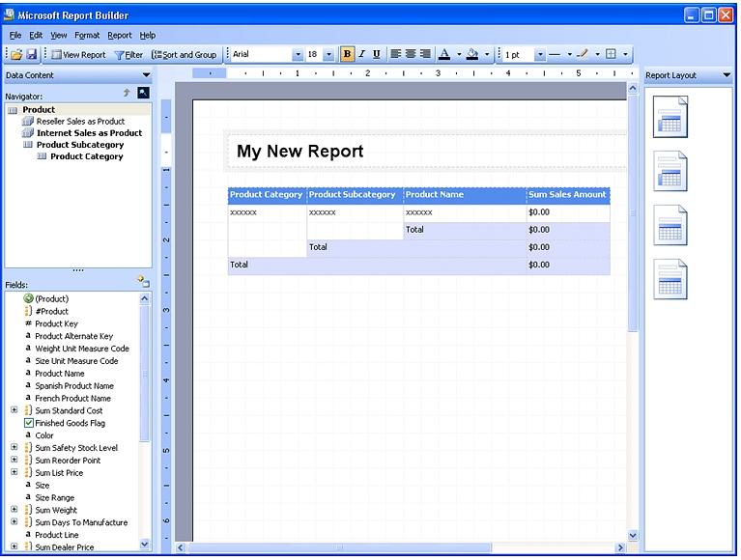Expand the Sum List Price field
Image resolution: width=741 pixels, height=560 pixels.
pyautogui.click(x=14, y=473)
